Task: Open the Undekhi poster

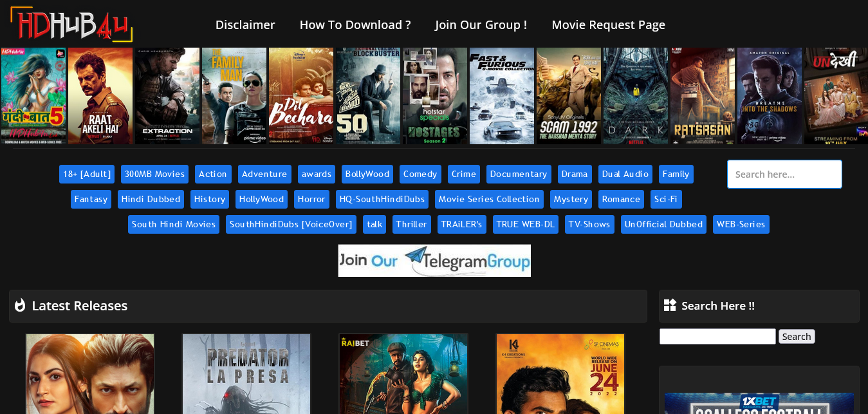Action: click(836, 96)
